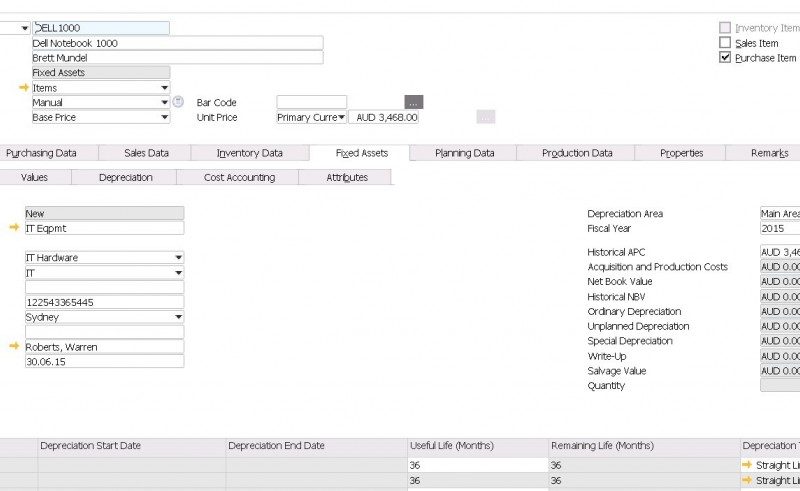This screenshot has width=800, height=491.
Task: Click the empty field below Sydney
Action: tap(105, 332)
